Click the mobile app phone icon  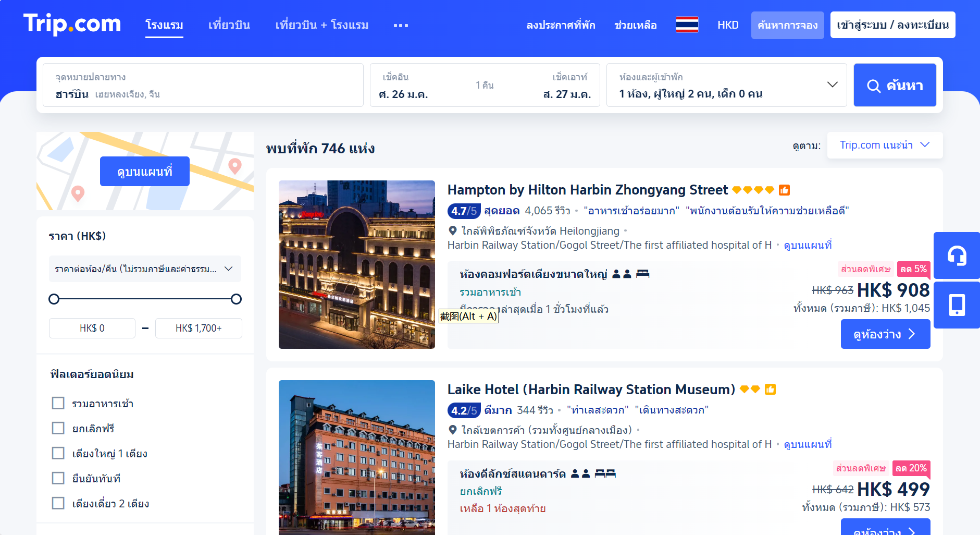[x=957, y=305]
